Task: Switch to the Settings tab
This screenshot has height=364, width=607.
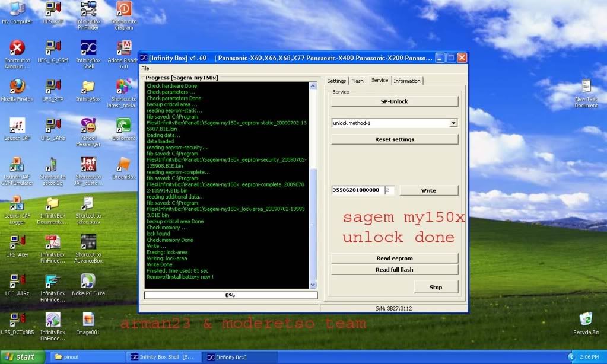Action: (336, 81)
